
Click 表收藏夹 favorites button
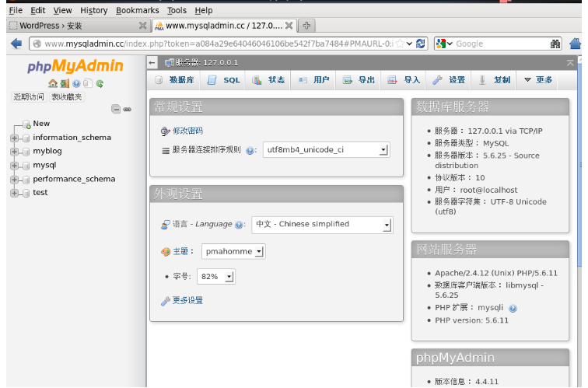(67, 97)
